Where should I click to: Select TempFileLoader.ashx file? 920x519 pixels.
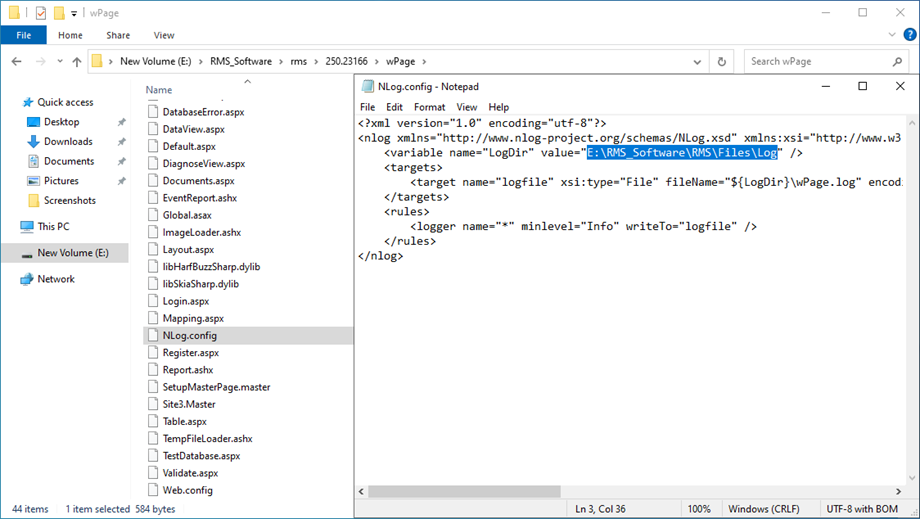click(x=207, y=439)
